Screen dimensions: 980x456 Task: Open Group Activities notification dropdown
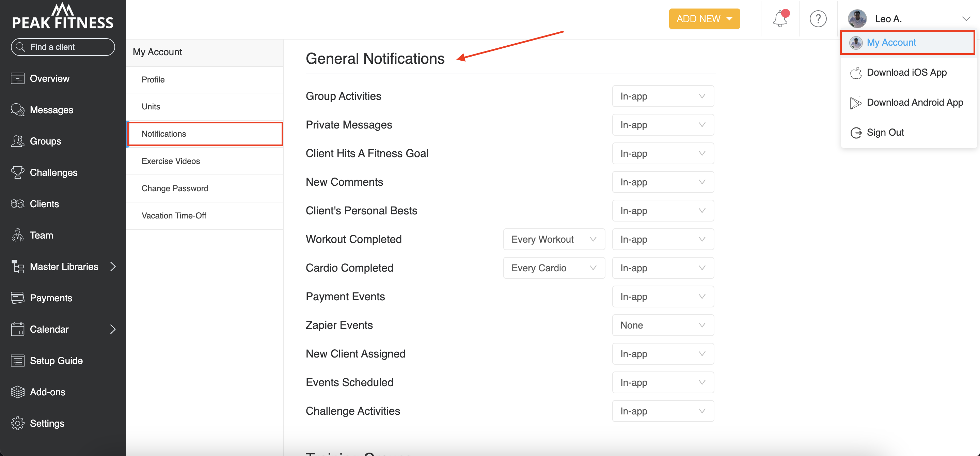[x=663, y=96]
